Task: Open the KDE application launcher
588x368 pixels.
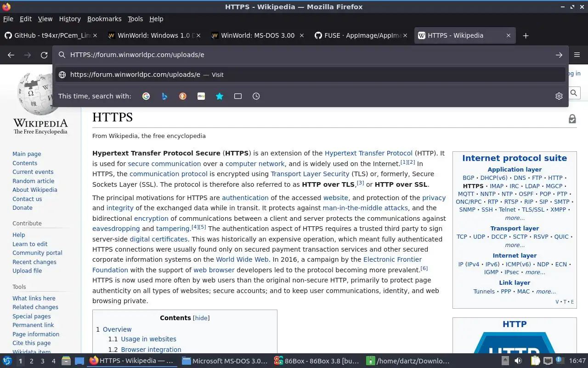Action: 7,361
